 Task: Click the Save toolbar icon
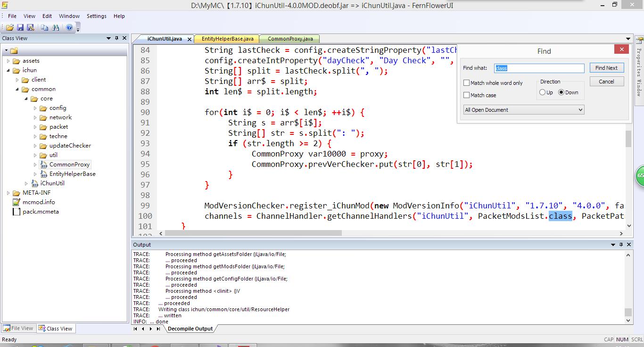[20, 28]
